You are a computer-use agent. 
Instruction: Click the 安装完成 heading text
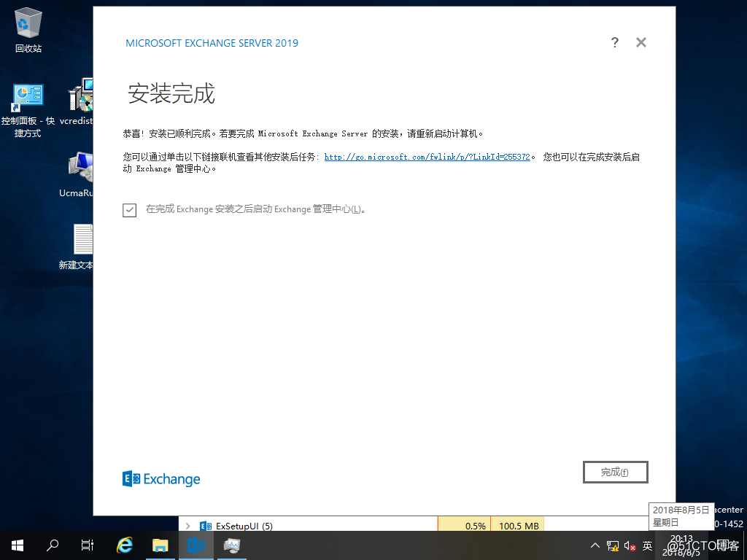point(171,93)
